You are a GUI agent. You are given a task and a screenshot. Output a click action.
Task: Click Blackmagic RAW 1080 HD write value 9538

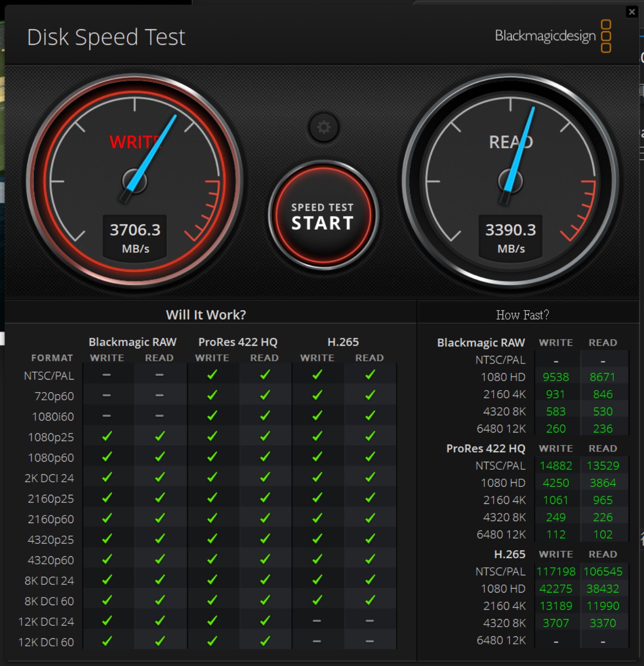click(x=556, y=377)
